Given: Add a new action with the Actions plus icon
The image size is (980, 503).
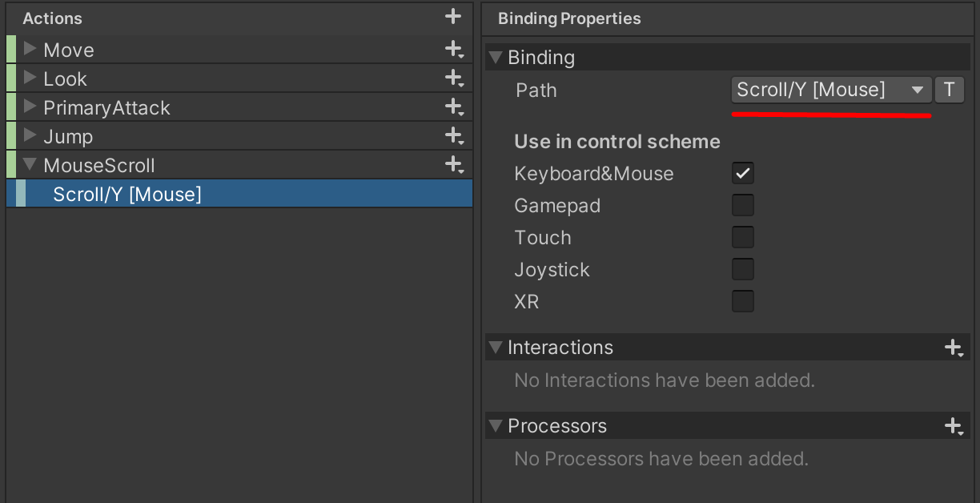Looking at the screenshot, I should [x=452, y=16].
